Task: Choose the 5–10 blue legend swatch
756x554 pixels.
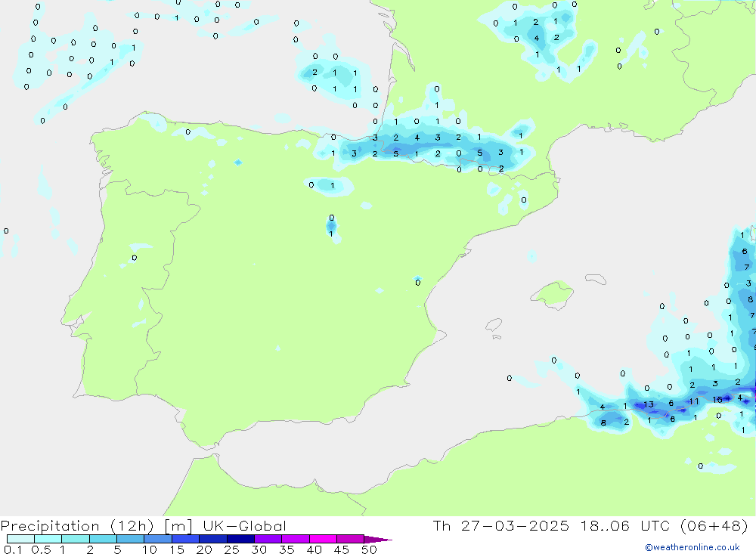Action: [x=131, y=539]
